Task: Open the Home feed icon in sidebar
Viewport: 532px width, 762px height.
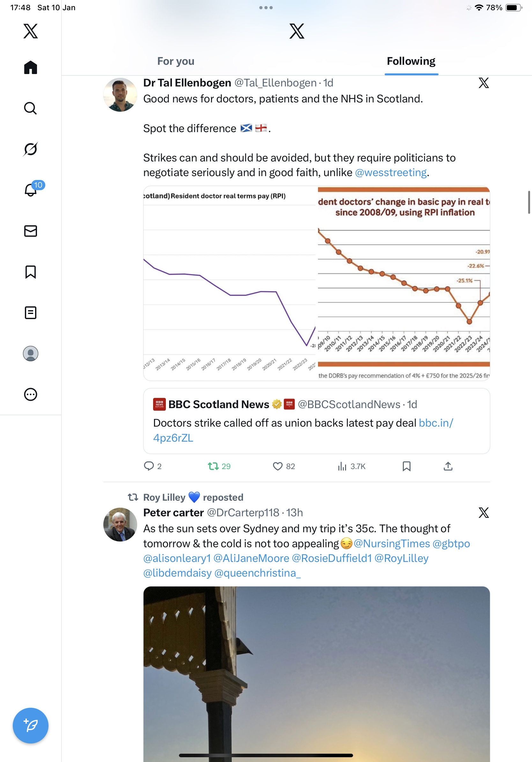Action: point(31,68)
